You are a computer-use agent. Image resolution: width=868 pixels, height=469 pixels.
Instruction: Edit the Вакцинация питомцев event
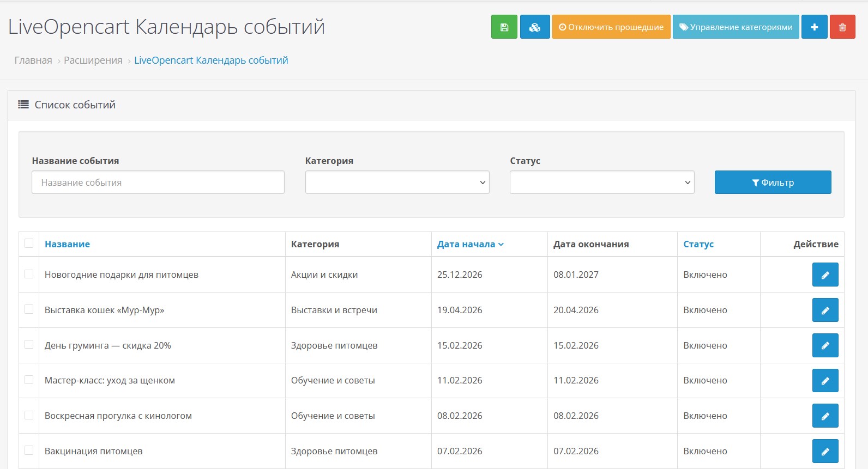(825, 452)
